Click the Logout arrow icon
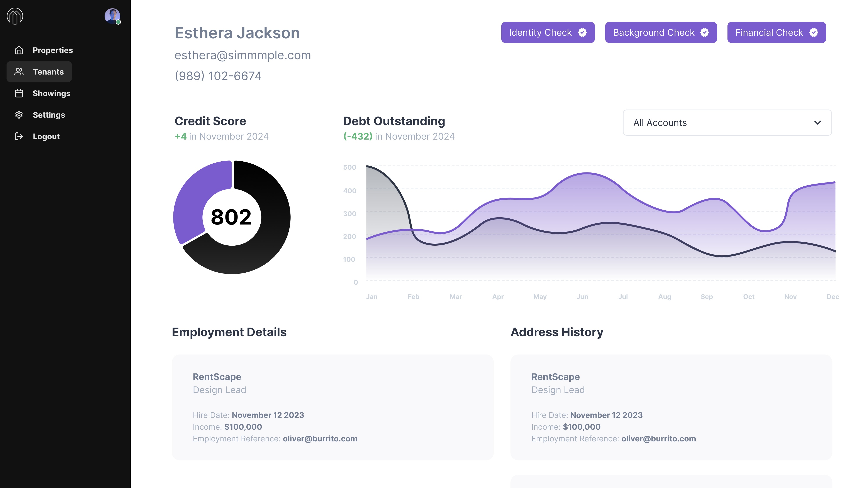The height and width of the screenshot is (488, 868). [x=19, y=136]
